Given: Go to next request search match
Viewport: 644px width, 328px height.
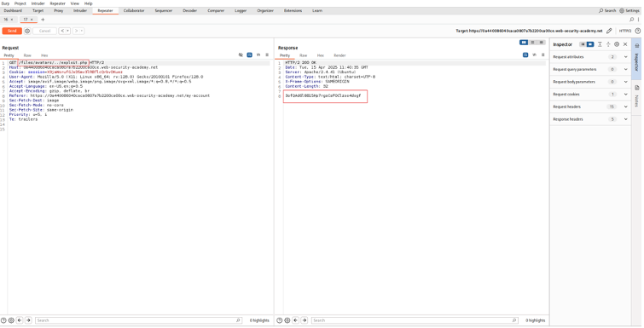Looking at the screenshot, I should [28, 320].
